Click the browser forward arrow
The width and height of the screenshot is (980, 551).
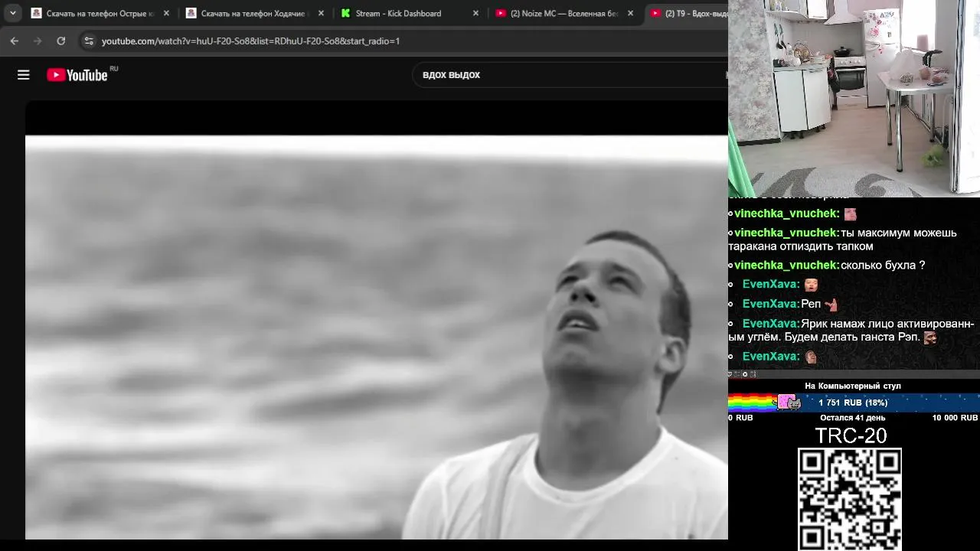pos(38,41)
